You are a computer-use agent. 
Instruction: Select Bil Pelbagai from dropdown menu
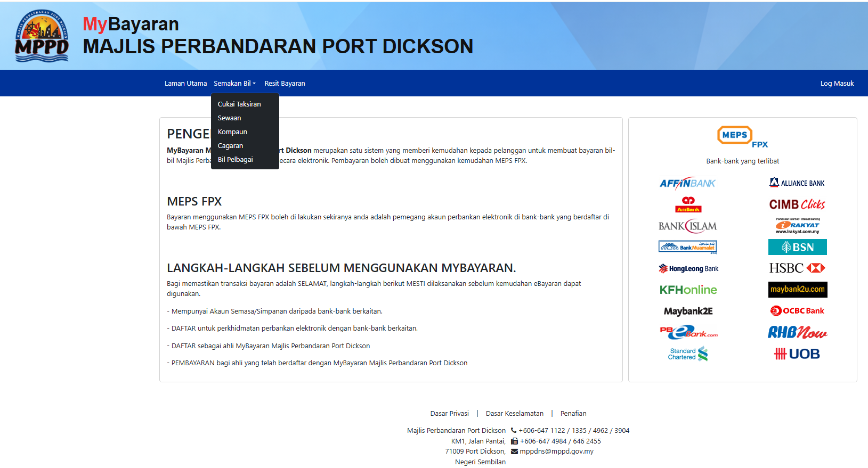[245, 160]
